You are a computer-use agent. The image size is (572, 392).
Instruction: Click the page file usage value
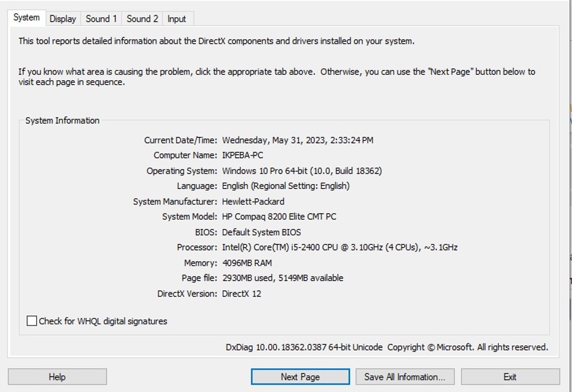[283, 278]
